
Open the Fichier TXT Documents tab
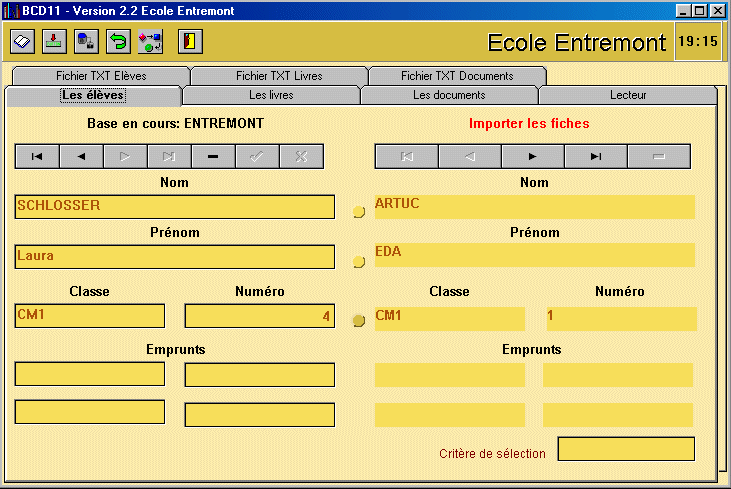tap(457, 76)
